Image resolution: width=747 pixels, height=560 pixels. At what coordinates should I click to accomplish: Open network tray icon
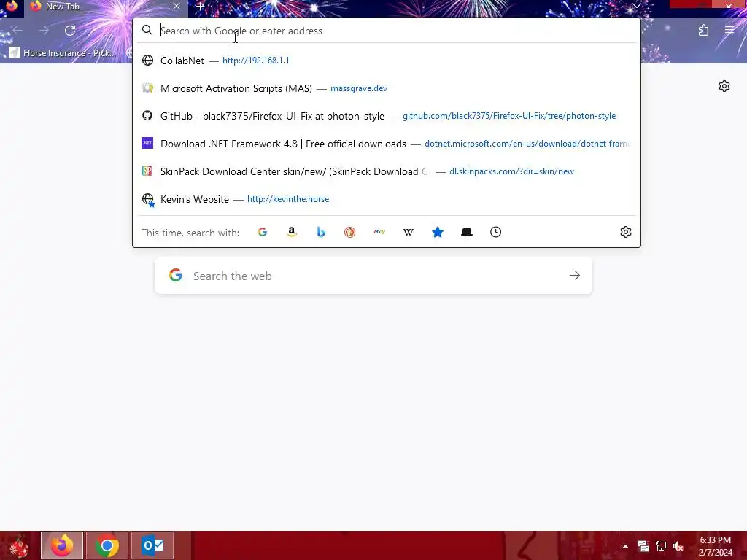click(661, 546)
